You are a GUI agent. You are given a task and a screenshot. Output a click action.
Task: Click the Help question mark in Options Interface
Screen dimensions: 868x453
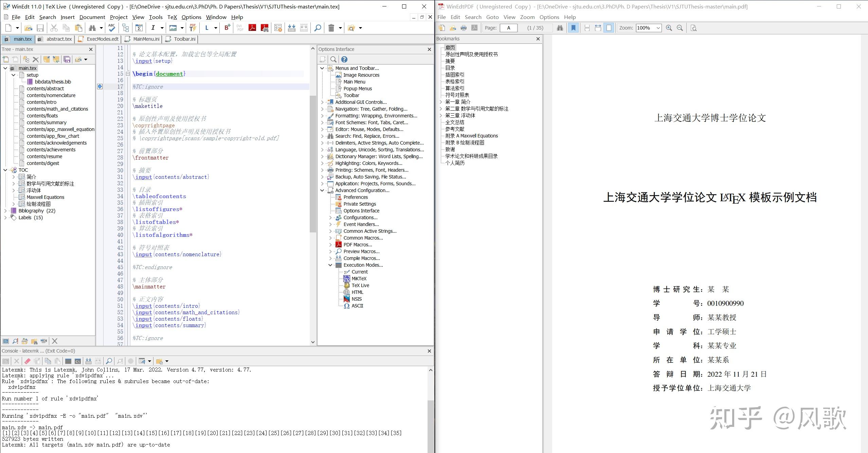(x=344, y=59)
